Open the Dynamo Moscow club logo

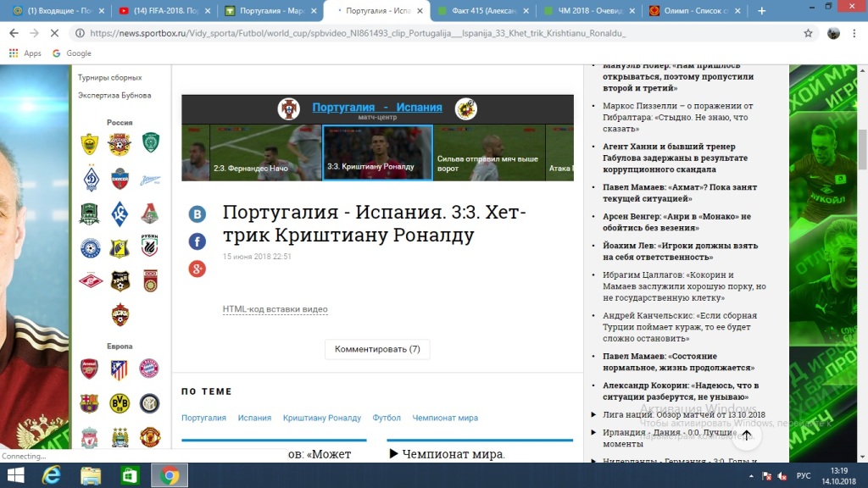pos(91,178)
